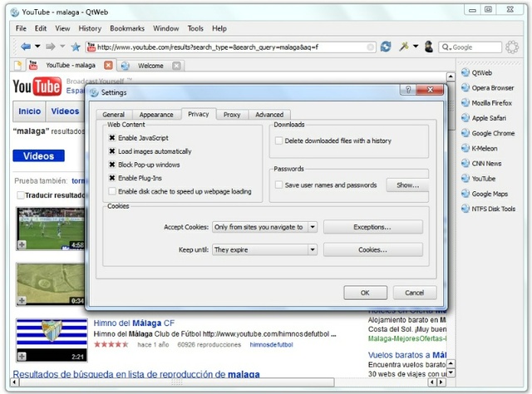Open the Keep until dropdown
532x394 pixels.
click(264, 249)
